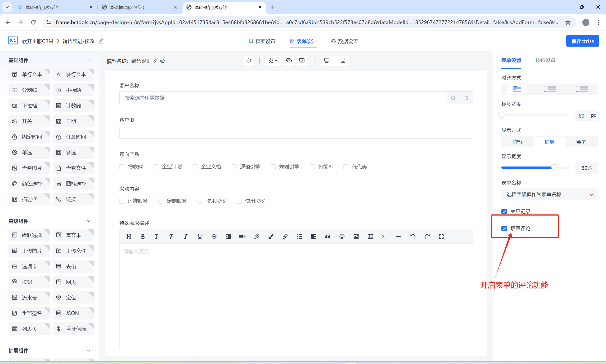The height and width of the screenshot is (364, 606).
Task: Check the 逻辑引擎 option
Action: point(234,167)
